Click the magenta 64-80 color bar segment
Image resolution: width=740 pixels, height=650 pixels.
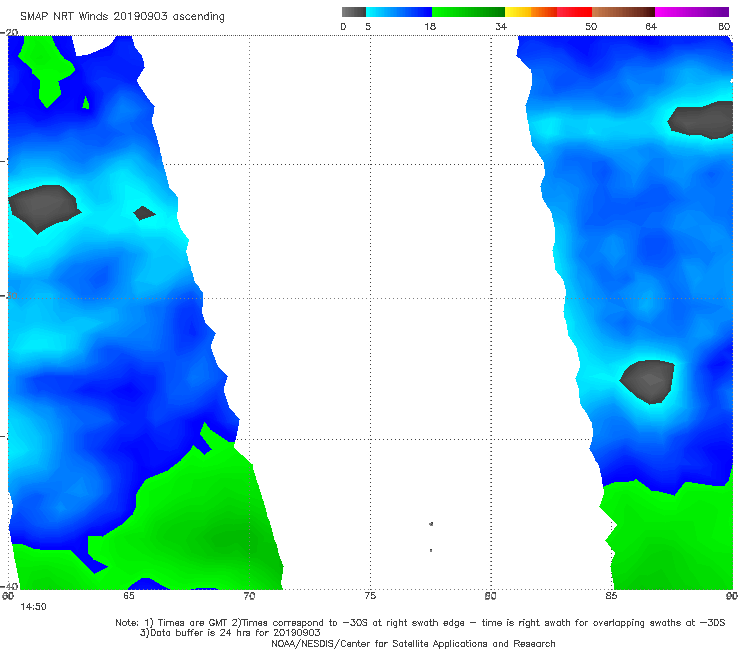coord(692,12)
